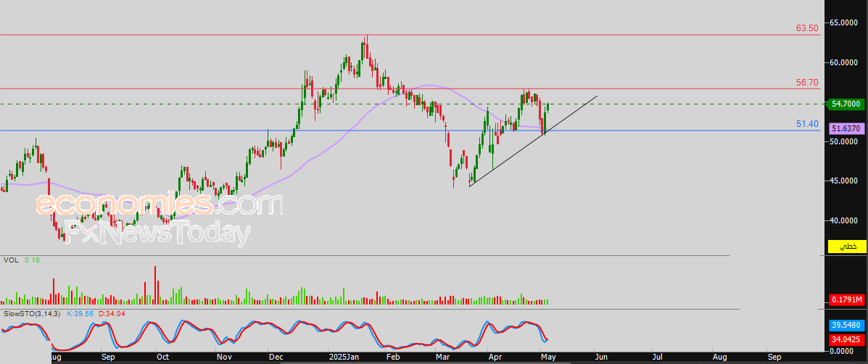Click the 40.0000 price axis label
Image resolution: width=868 pixels, height=364 pixels.
click(844, 220)
